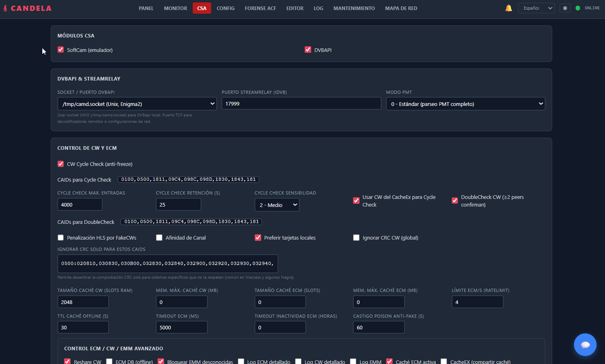
Task: Click the Límite ECM/s ratelimit field
Action: click(477, 302)
